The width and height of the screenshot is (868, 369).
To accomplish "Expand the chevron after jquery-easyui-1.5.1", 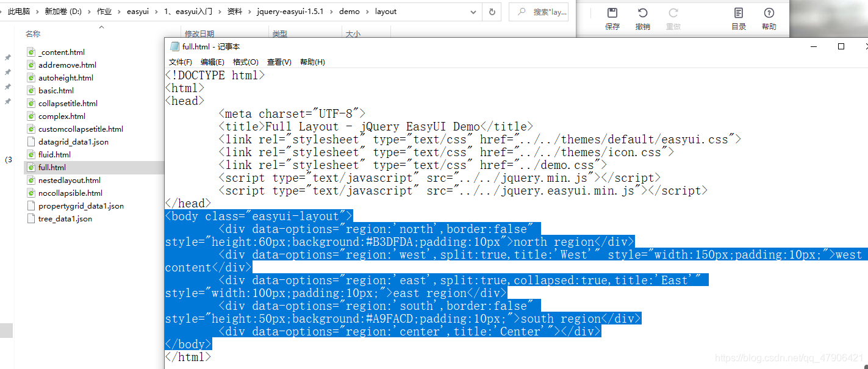I will click(x=332, y=12).
